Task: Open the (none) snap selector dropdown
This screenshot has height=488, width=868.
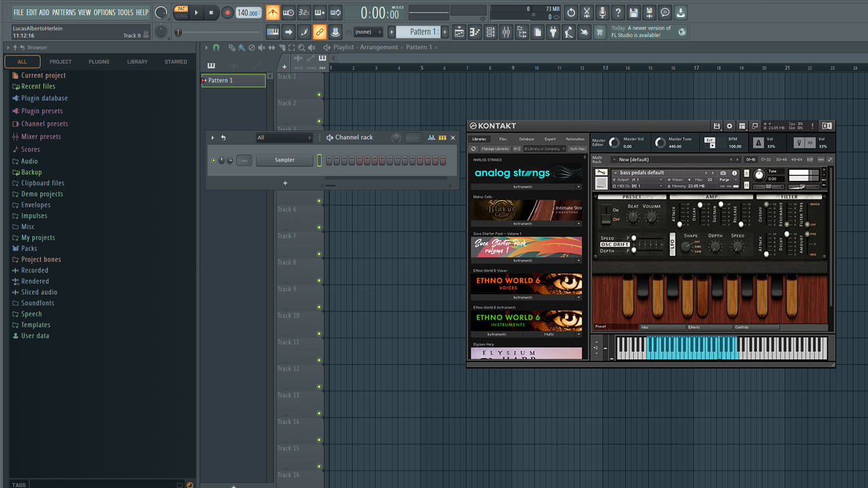Action: [x=367, y=32]
